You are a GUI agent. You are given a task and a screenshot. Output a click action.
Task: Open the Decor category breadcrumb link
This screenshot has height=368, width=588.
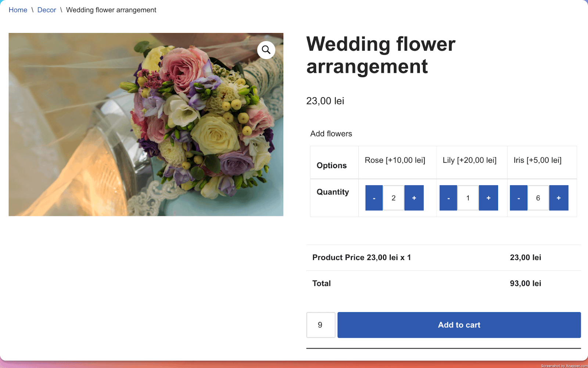click(x=47, y=10)
